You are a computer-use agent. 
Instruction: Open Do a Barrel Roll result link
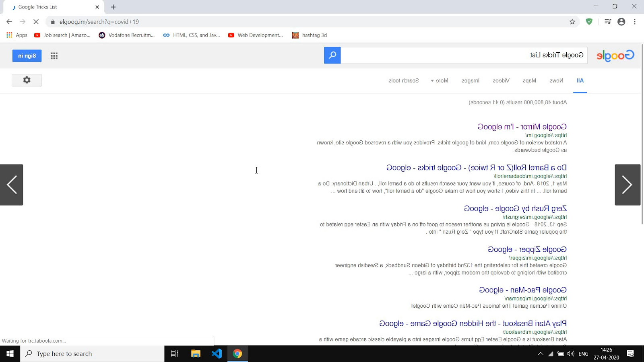477,168
